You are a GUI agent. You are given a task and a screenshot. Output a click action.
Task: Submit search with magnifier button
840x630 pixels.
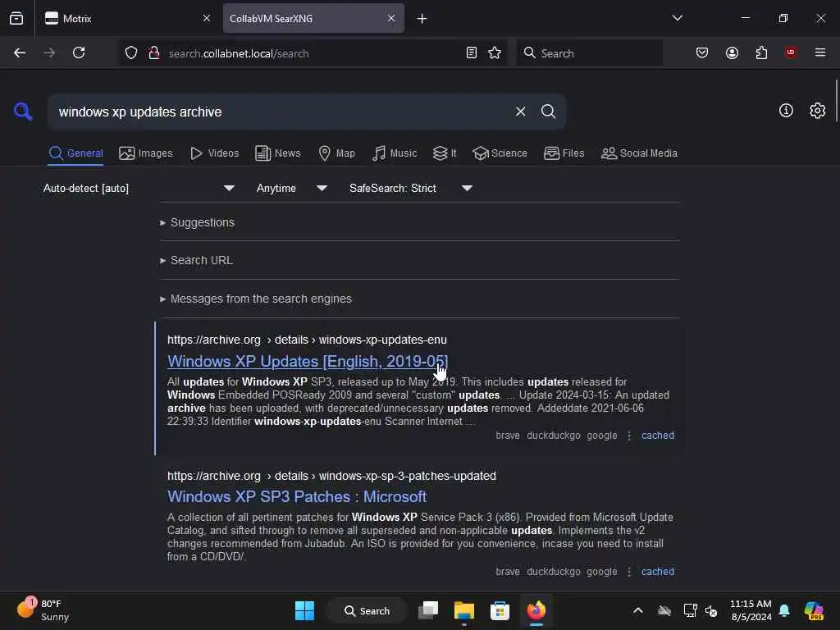pos(548,112)
